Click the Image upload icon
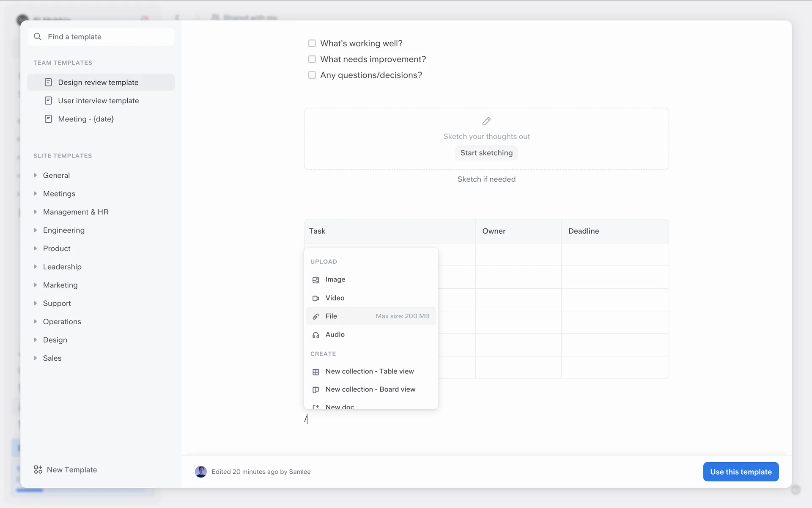This screenshot has width=812, height=508. (x=315, y=280)
